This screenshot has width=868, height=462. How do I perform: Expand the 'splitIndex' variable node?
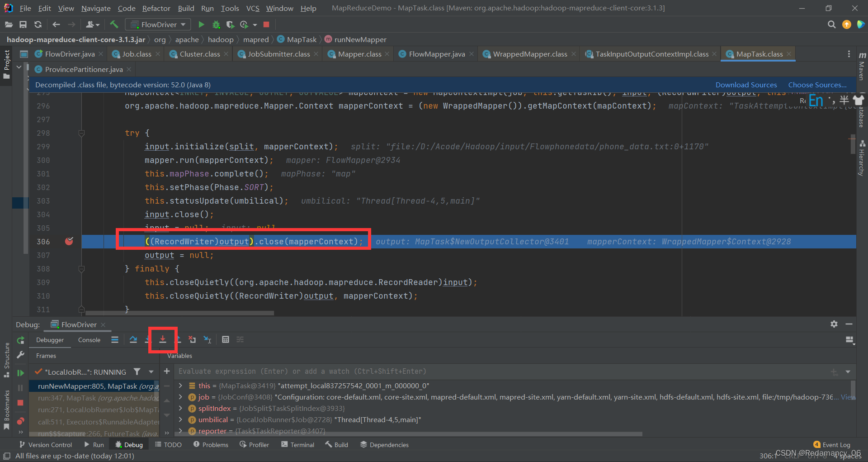(x=180, y=408)
